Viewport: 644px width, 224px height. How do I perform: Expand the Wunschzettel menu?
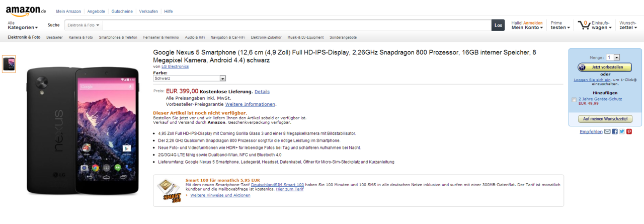click(628, 25)
